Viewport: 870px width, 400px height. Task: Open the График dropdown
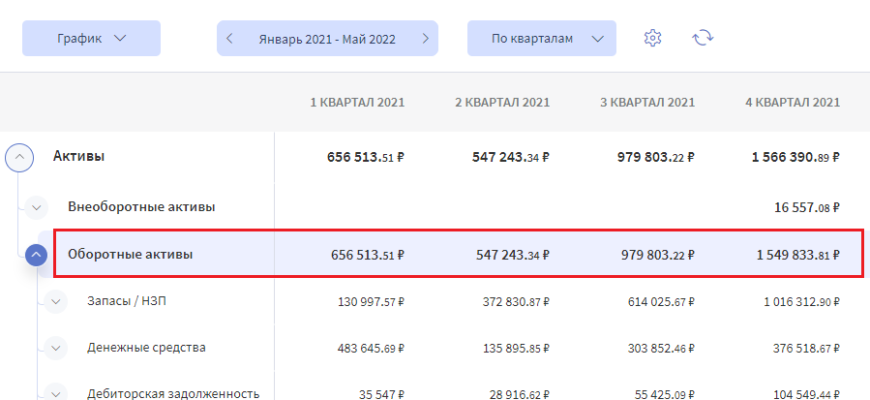[91, 39]
